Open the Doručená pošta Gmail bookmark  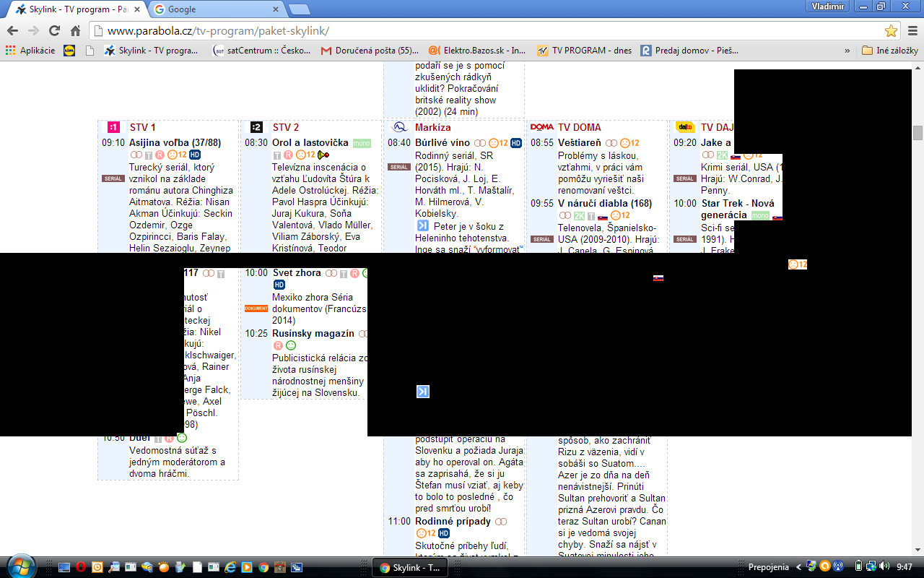(x=370, y=51)
